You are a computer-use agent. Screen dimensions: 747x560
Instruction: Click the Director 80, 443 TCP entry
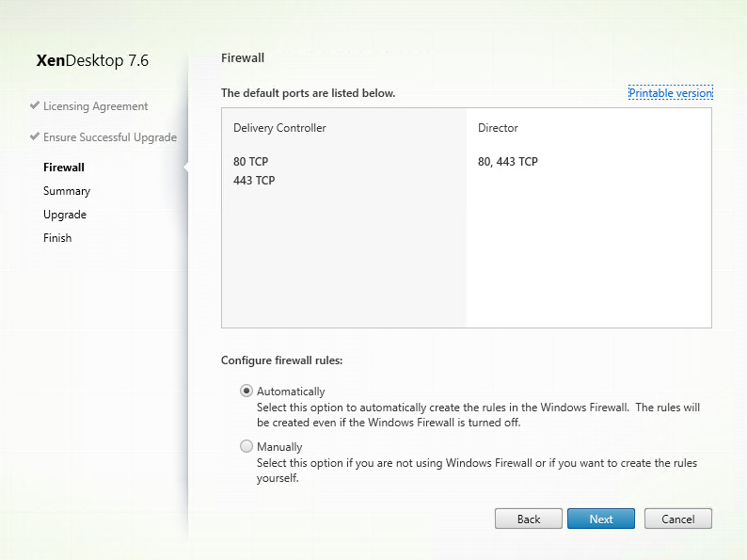(x=508, y=162)
